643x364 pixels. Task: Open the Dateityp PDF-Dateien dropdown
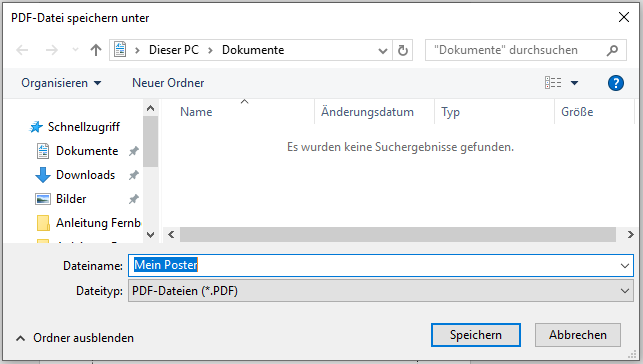pos(381,291)
